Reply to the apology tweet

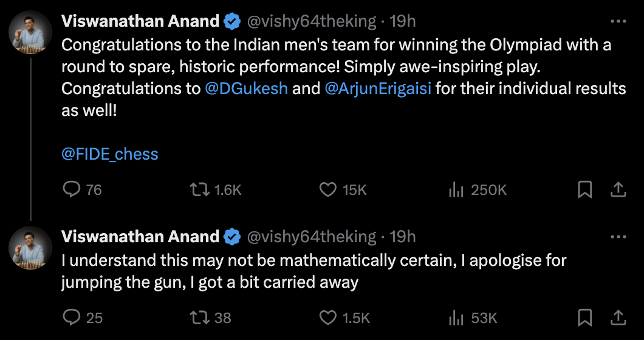(72, 317)
